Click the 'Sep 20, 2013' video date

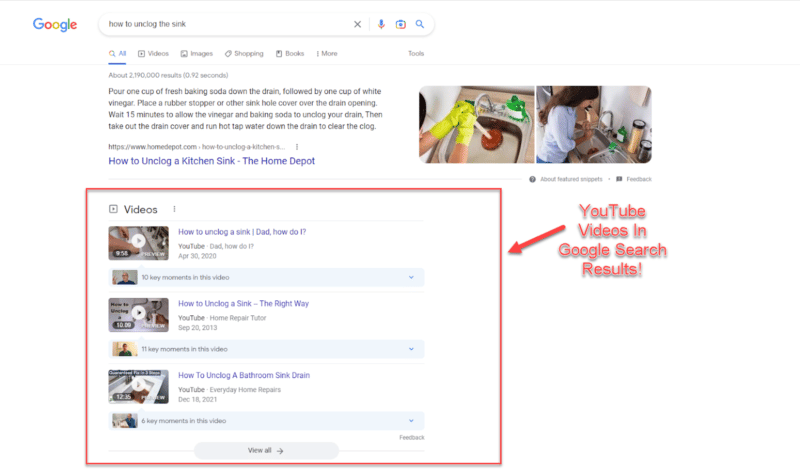click(197, 328)
